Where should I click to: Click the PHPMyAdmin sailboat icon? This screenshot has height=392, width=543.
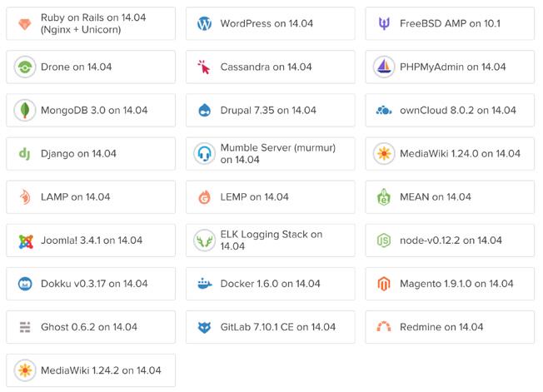384,67
